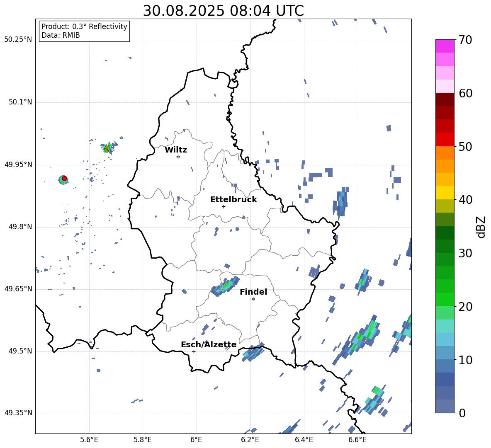Image resolution: width=491 pixels, height=448 pixels.
Task: Click the 50.25°N latitude tick label
Action: pos(18,40)
